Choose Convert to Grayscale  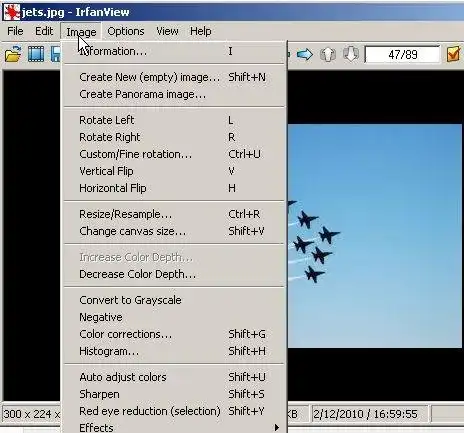(x=175, y=300)
